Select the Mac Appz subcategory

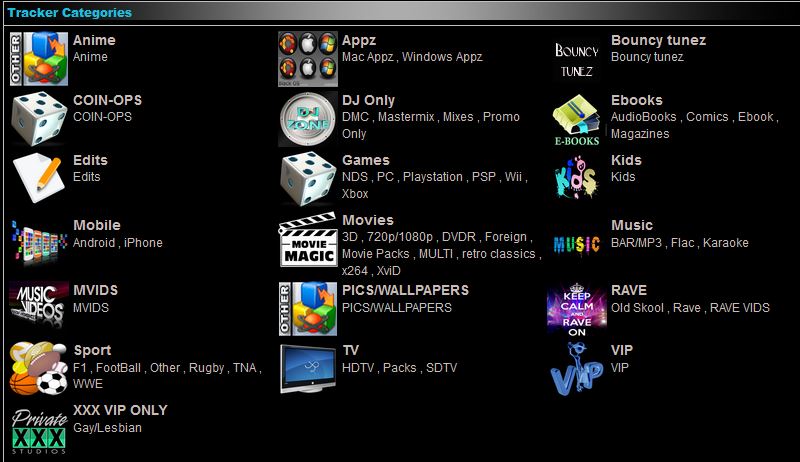[x=367, y=57]
